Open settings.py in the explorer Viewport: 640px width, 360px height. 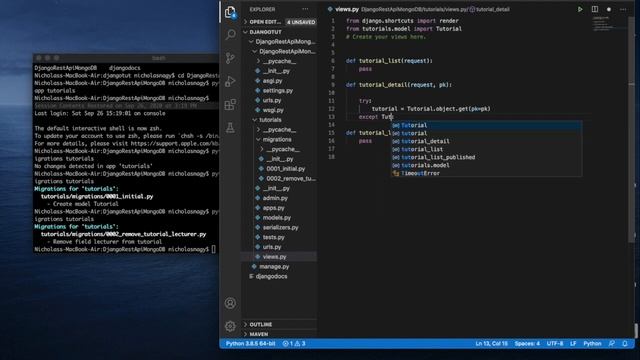point(278,91)
